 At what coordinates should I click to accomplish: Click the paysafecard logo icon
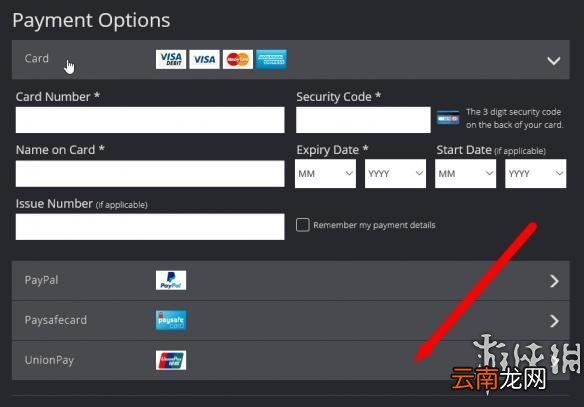click(x=171, y=320)
